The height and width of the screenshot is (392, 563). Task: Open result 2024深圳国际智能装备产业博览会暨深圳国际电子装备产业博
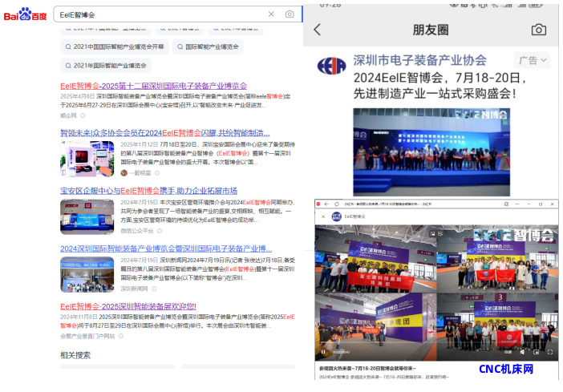[166, 249]
